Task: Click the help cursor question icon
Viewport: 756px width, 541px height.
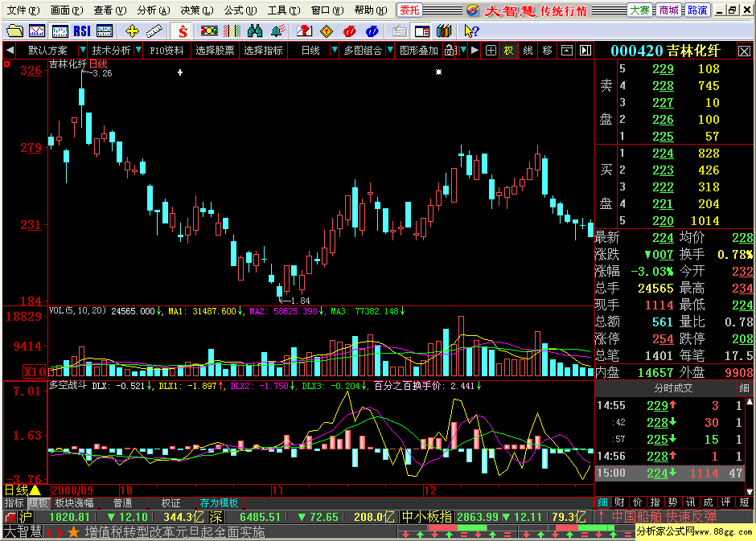Action: point(471,31)
